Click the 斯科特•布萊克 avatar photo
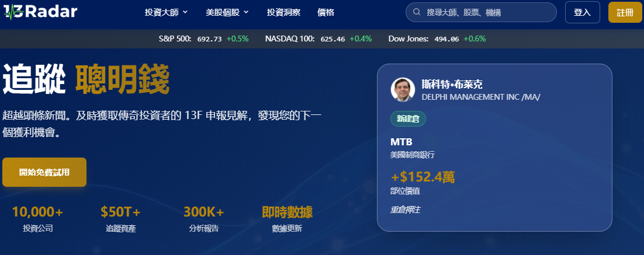 point(403,90)
